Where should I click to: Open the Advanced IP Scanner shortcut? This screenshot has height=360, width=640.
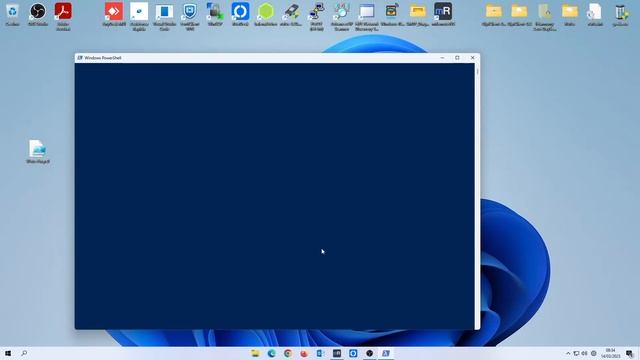[x=342, y=16]
